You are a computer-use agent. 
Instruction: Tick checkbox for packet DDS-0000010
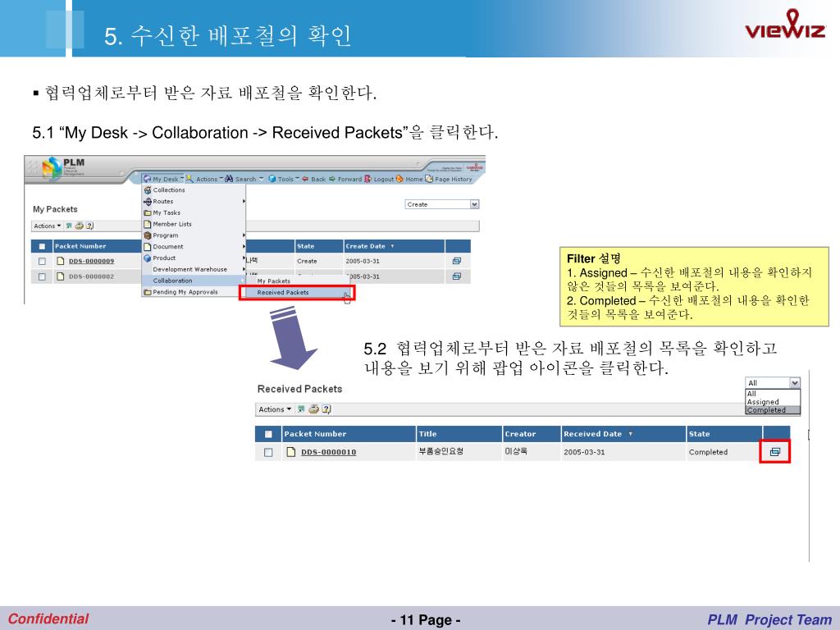point(268,453)
